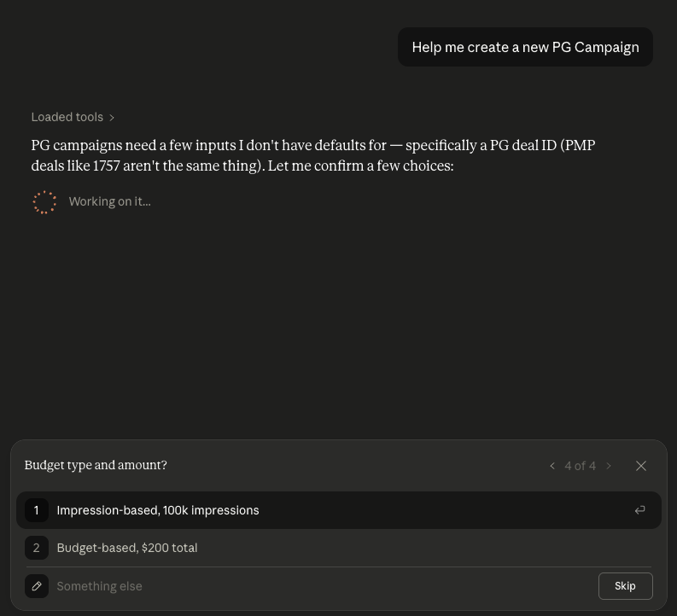Select Impression-based, 100k impressions option
Image resolution: width=677 pixels, height=616 pixels.
point(339,510)
